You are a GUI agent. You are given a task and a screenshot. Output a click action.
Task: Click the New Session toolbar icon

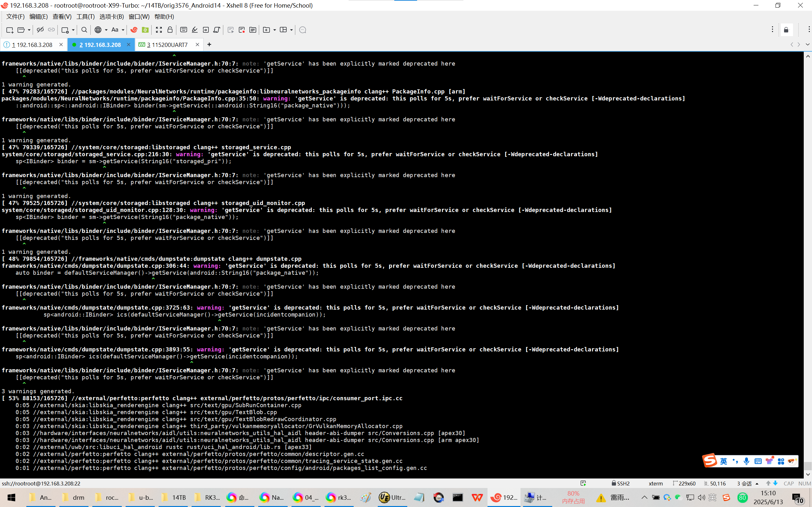(10, 30)
